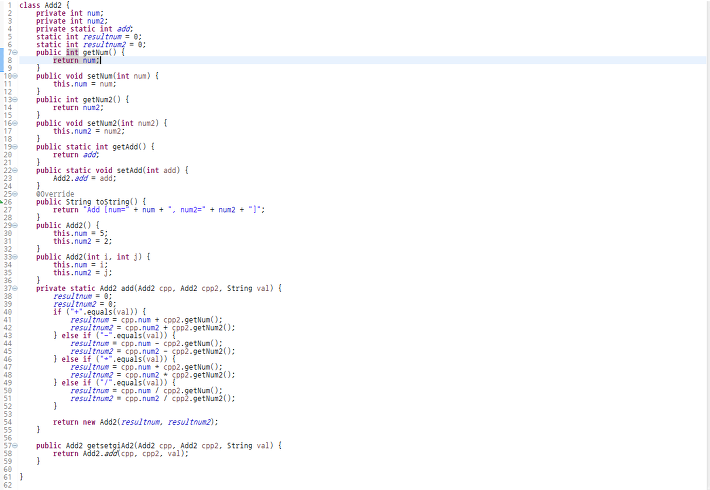Click 'return new Add2(resultnum, resultnum2);'
Image resolution: width=710 pixels, height=490 pixels.
[135, 422]
